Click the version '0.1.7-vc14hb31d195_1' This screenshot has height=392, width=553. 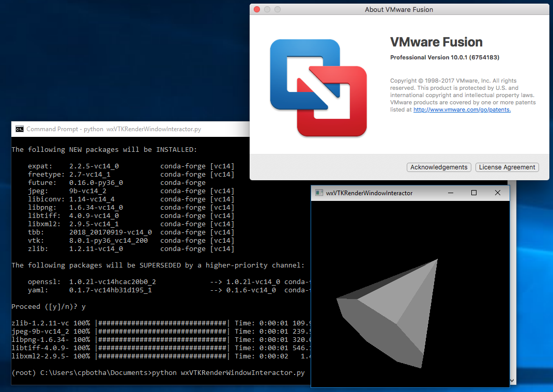tap(111, 290)
